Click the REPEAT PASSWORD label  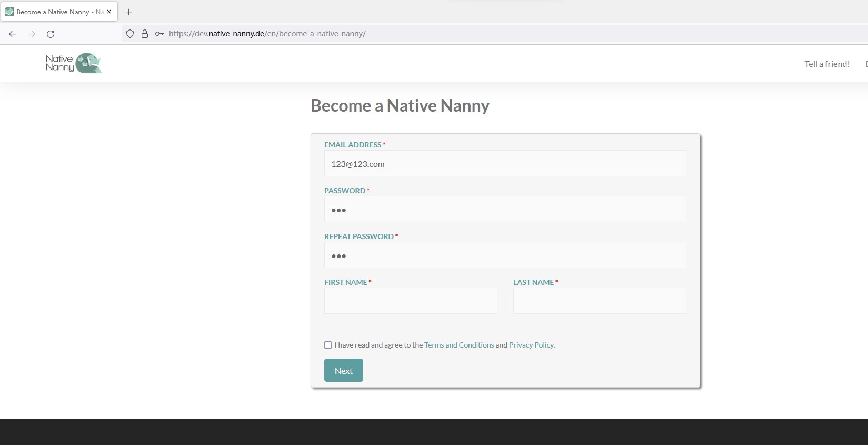[x=359, y=236]
